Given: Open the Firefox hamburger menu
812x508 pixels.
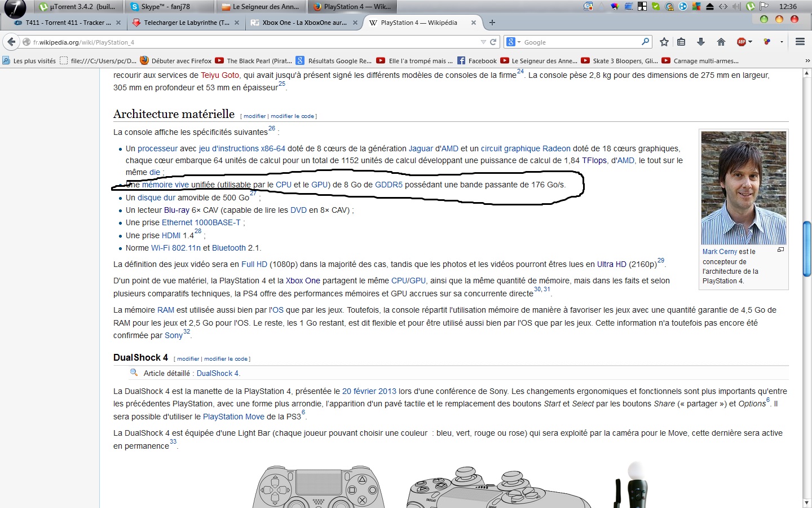Looking at the screenshot, I should (800, 42).
